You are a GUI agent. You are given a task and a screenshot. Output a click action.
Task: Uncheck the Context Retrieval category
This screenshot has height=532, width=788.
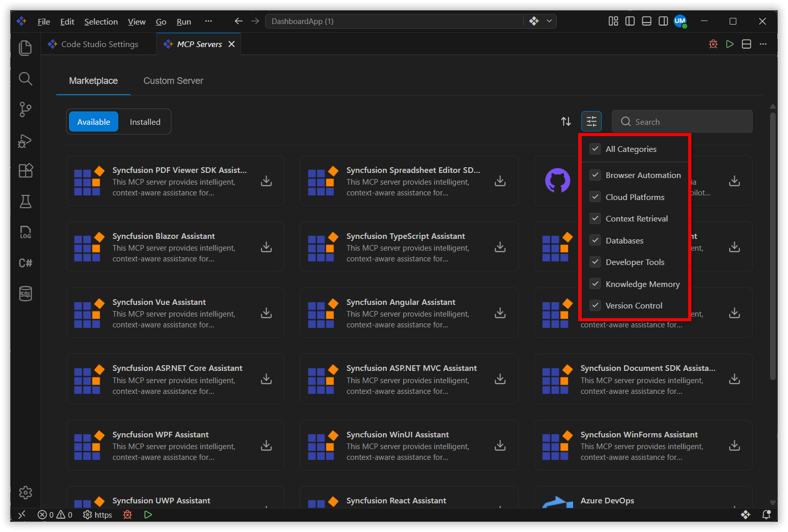(x=595, y=218)
